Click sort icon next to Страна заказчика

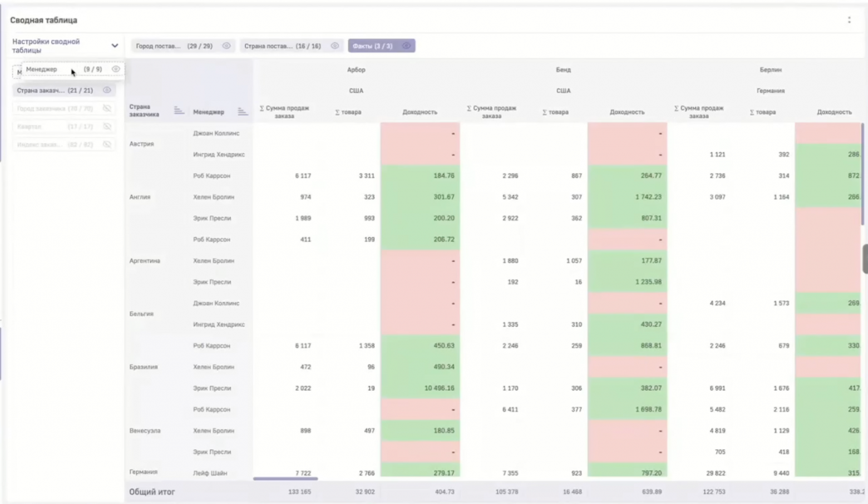pos(178,111)
